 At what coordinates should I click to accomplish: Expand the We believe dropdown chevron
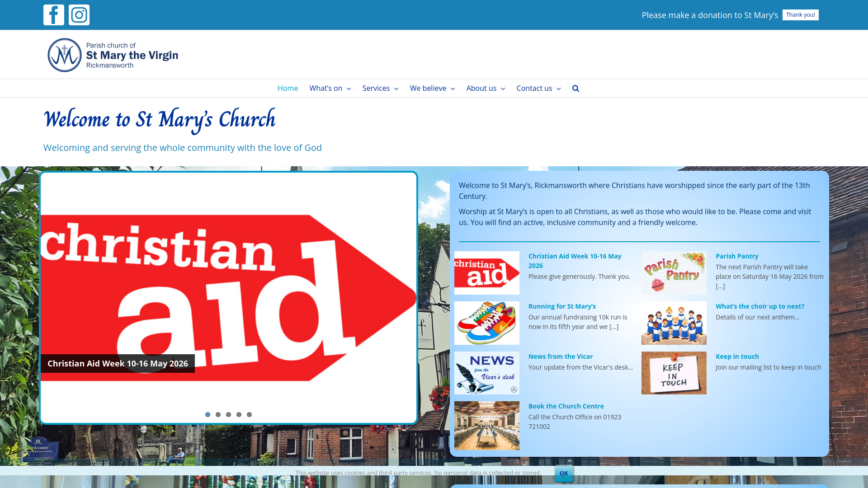[453, 89]
